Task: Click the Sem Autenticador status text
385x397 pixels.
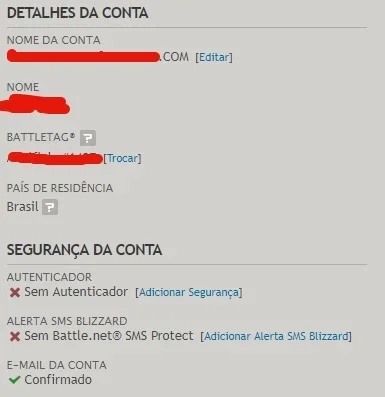Action: click(x=76, y=292)
